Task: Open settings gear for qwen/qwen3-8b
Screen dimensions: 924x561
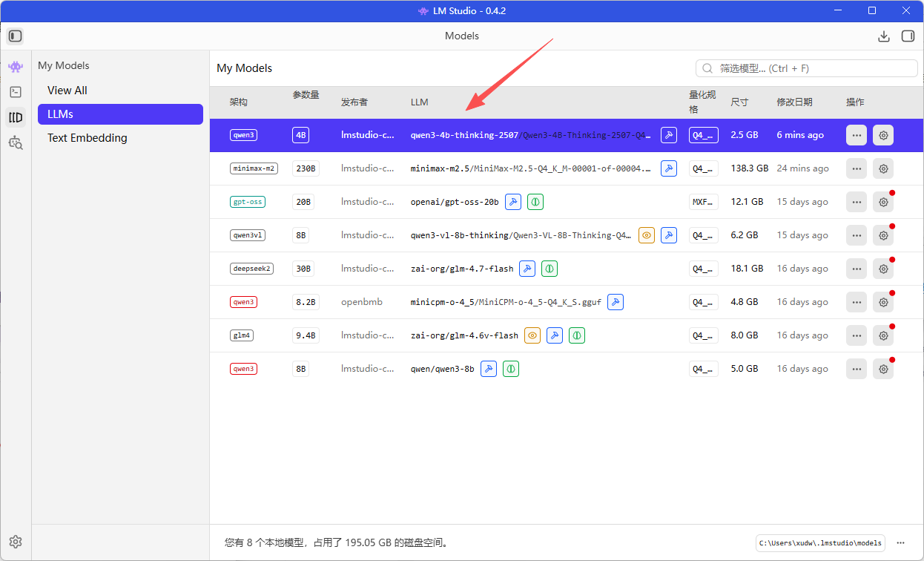Action: tap(883, 369)
